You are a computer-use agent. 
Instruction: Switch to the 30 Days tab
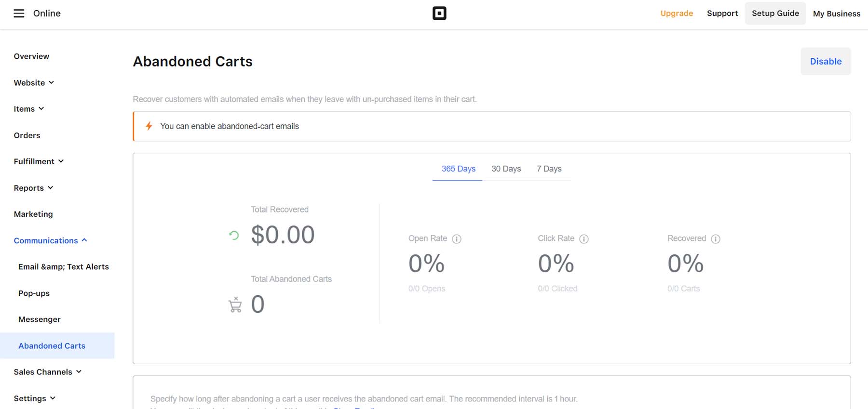click(x=506, y=169)
